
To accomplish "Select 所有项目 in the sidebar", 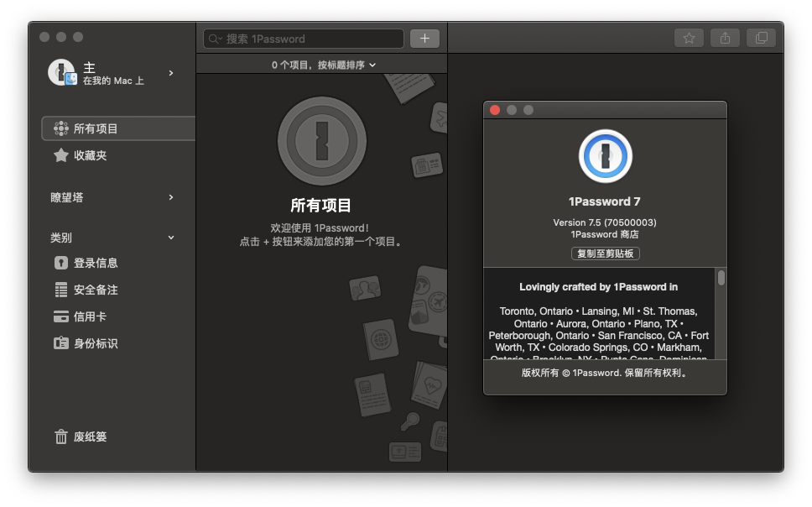I will tap(118, 128).
